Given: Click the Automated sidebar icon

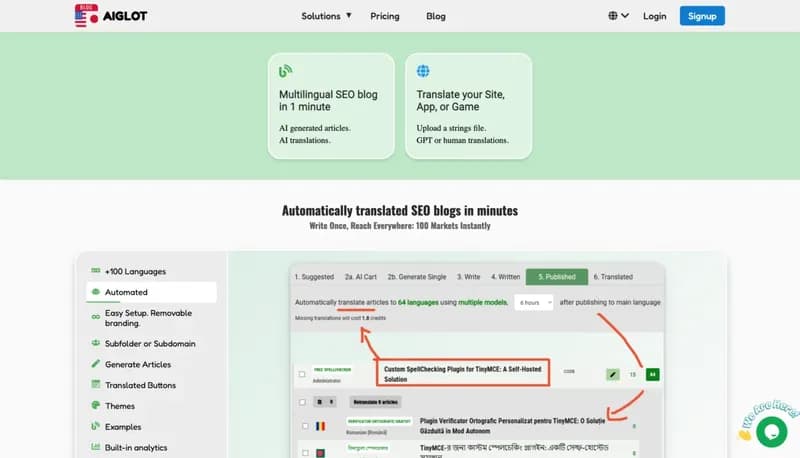Looking at the screenshot, I should (95, 292).
